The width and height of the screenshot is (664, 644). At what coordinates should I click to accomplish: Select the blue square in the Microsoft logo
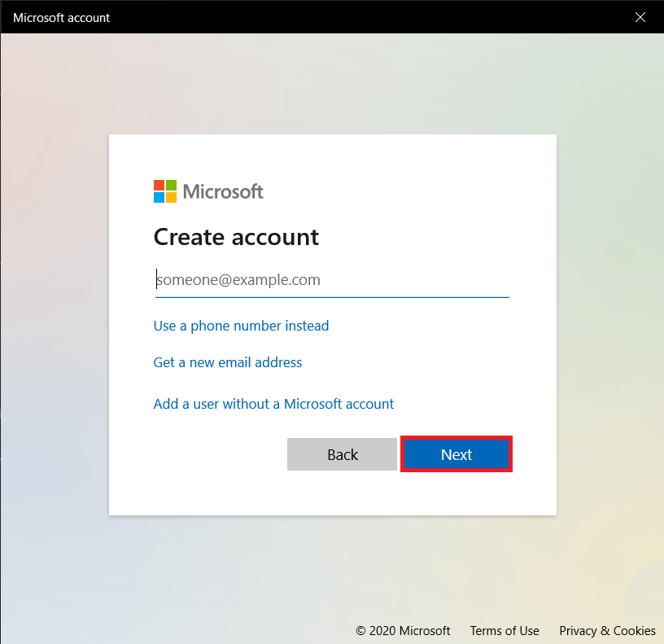(x=159, y=197)
